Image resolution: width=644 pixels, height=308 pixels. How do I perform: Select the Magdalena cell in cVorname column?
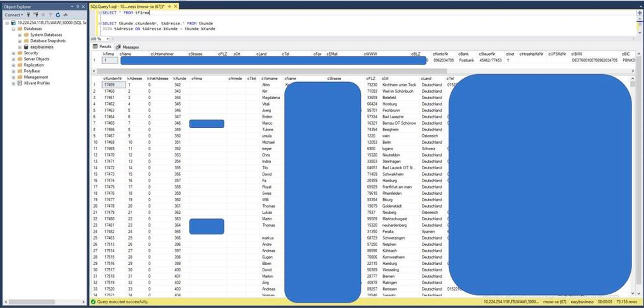point(271,98)
